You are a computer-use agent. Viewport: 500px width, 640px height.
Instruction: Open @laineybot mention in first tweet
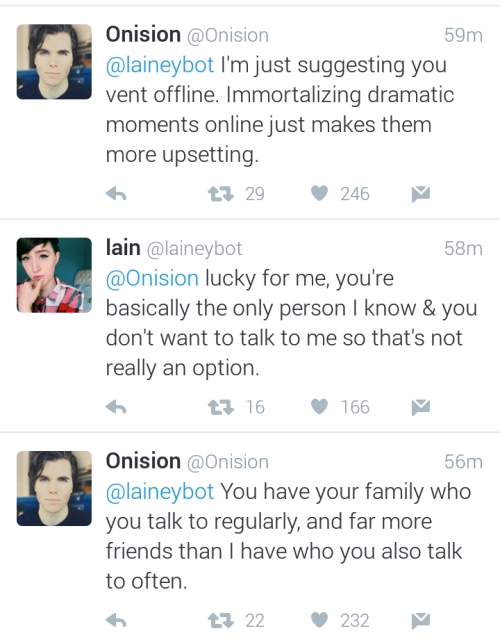160,65
